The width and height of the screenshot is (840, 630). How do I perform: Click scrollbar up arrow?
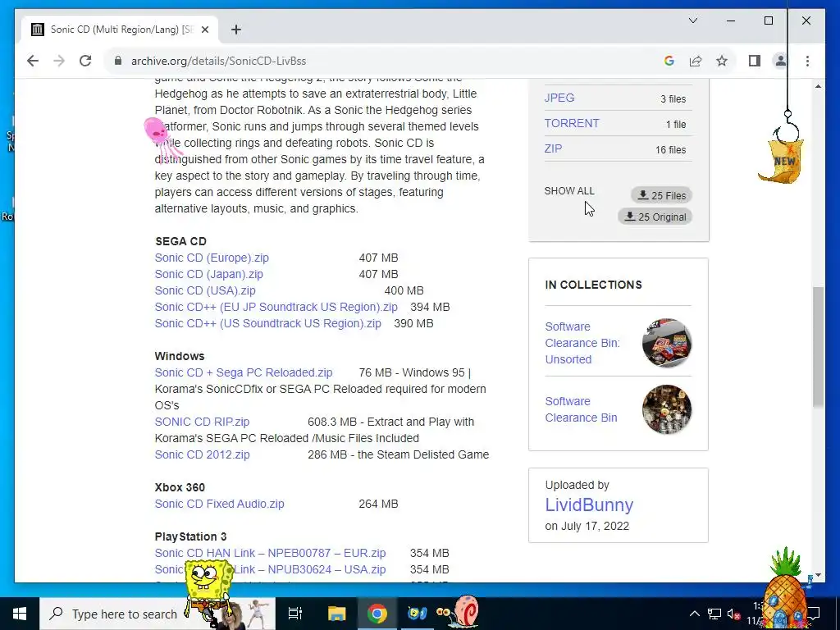[x=818, y=86]
